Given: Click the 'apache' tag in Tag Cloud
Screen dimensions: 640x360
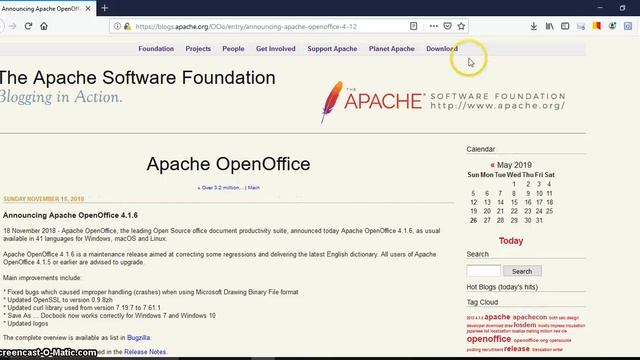Looking at the screenshot, I should coord(497,317).
